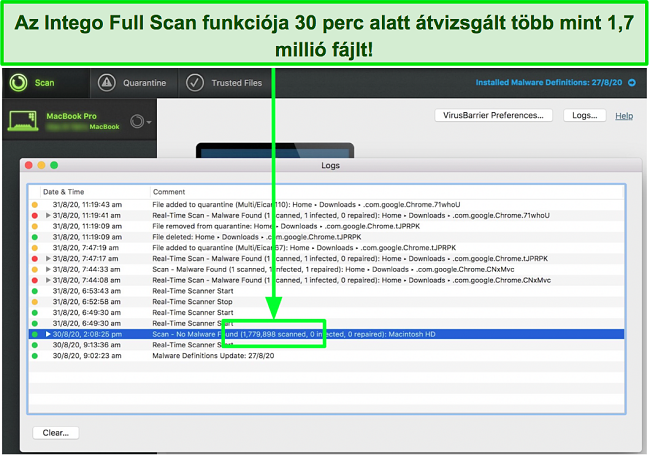This screenshot has width=650, height=455.
Task: Select the Real-Time Scanner Stop log row
Action: click(300, 301)
